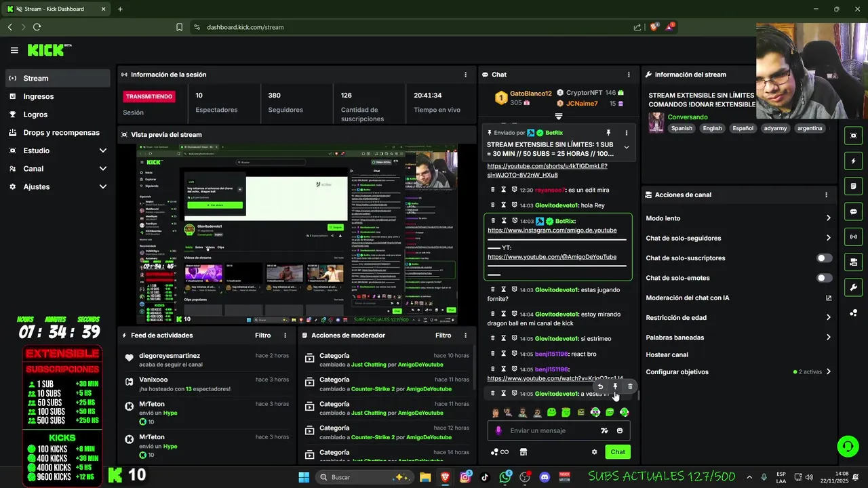Click the Hostear canal option
The image size is (868, 488).
(x=667, y=354)
